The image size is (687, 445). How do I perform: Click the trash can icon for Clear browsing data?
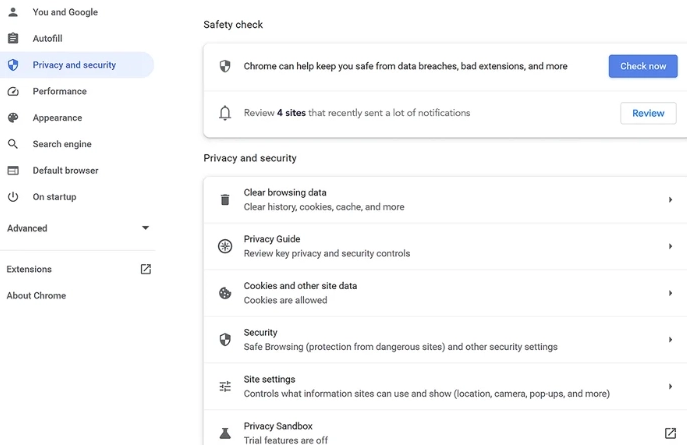pyautogui.click(x=225, y=200)
